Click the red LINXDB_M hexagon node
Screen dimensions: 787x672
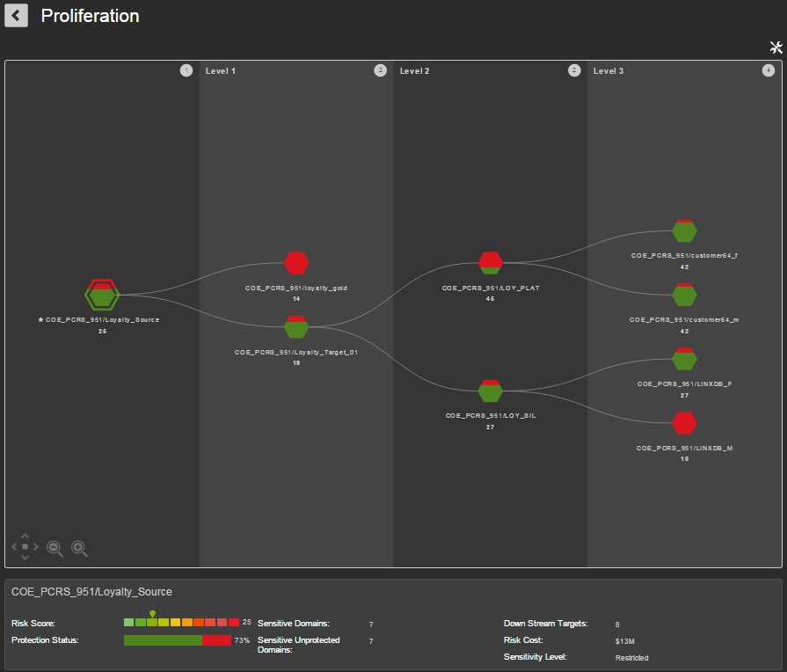point(684,423)
